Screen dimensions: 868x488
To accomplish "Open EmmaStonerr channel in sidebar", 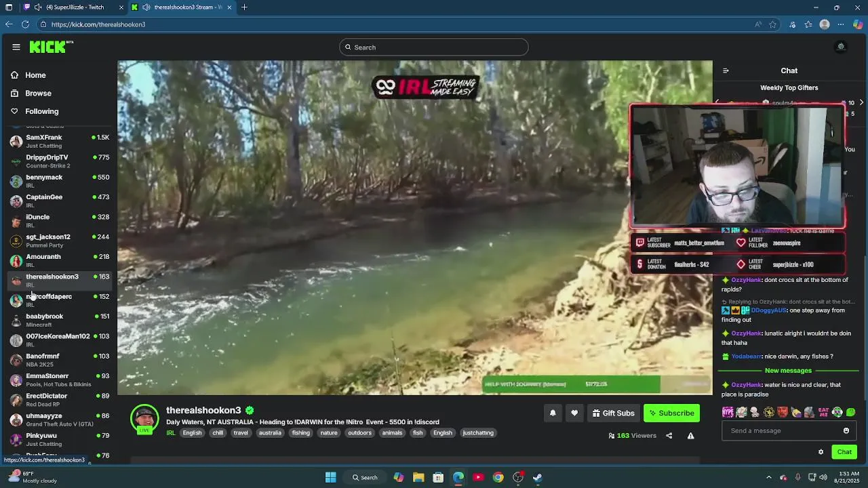I will coord(60,380).
